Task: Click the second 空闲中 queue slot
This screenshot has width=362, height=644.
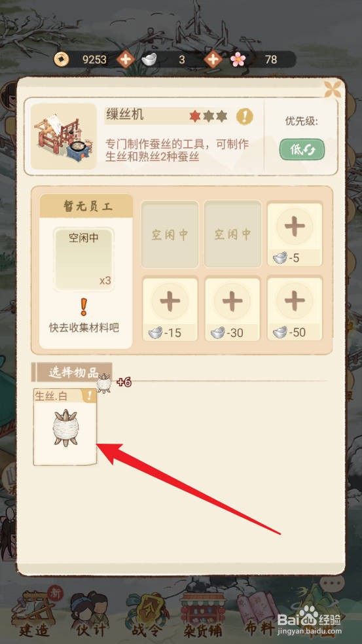Action: point(232,234)
